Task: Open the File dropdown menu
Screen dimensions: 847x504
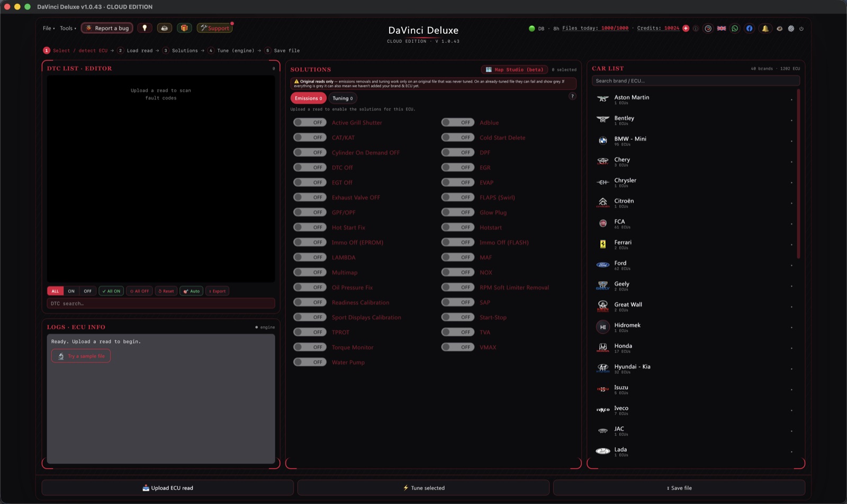Action: [x=49, y=29]
